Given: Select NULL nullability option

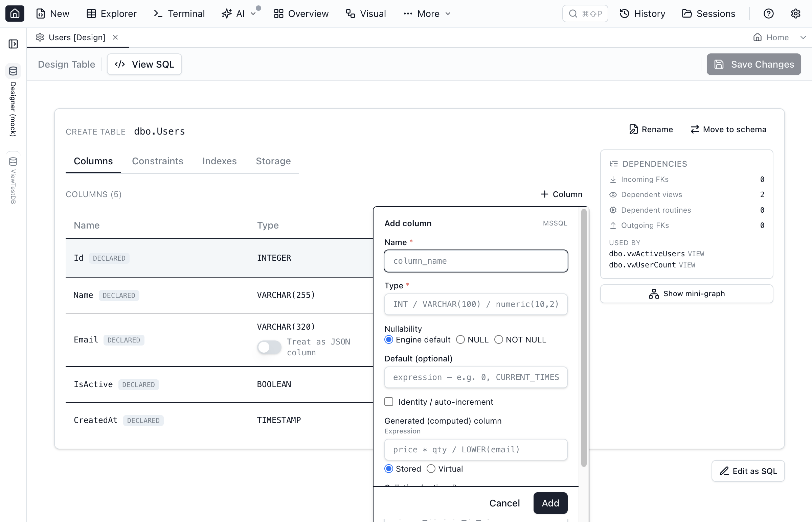Looking at the screenshot, I should point(460,340).
